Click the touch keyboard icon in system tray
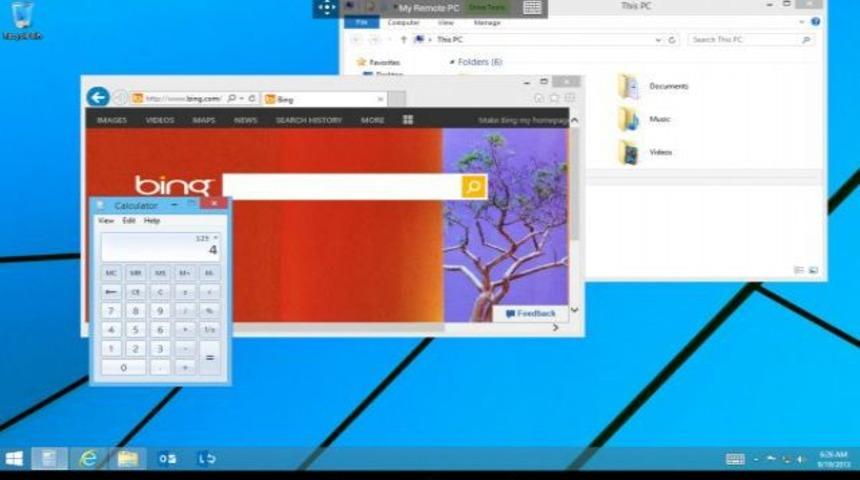Image resolution: width=860 pixels, height=480 pixels. (735, 459)
